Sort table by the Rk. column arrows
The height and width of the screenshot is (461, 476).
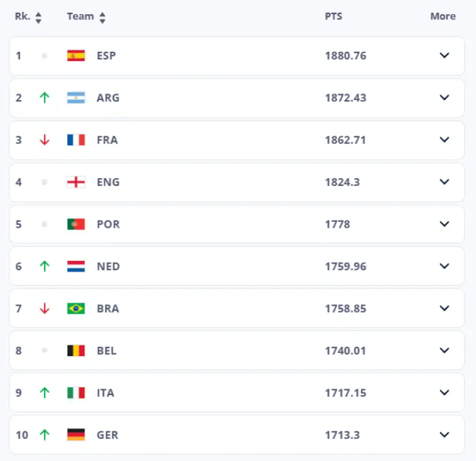(x=38, y=17)
